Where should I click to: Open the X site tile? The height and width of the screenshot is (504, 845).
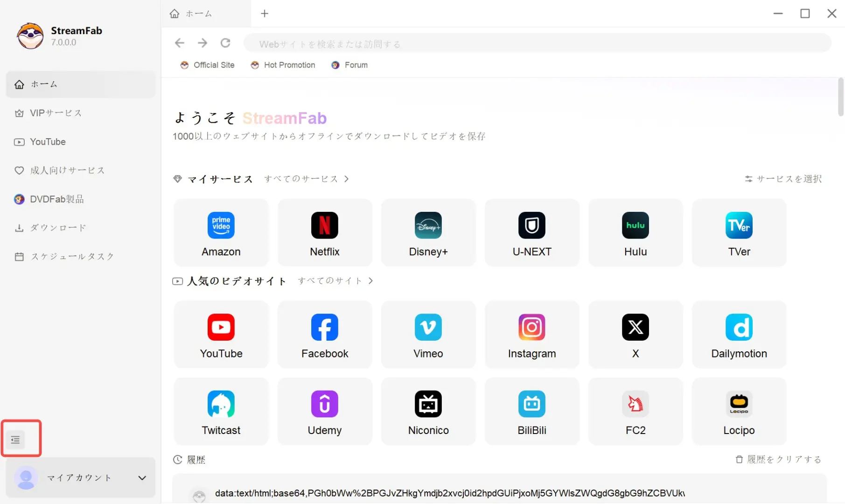click(635, 335)
